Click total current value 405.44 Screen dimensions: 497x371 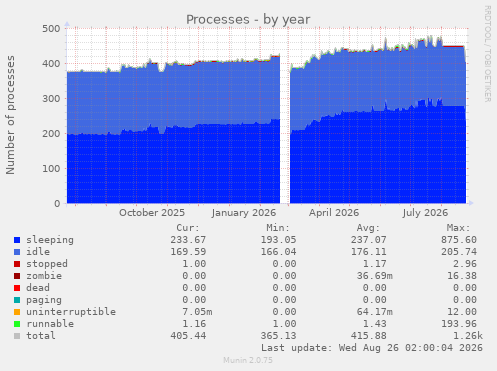(188, 336)
